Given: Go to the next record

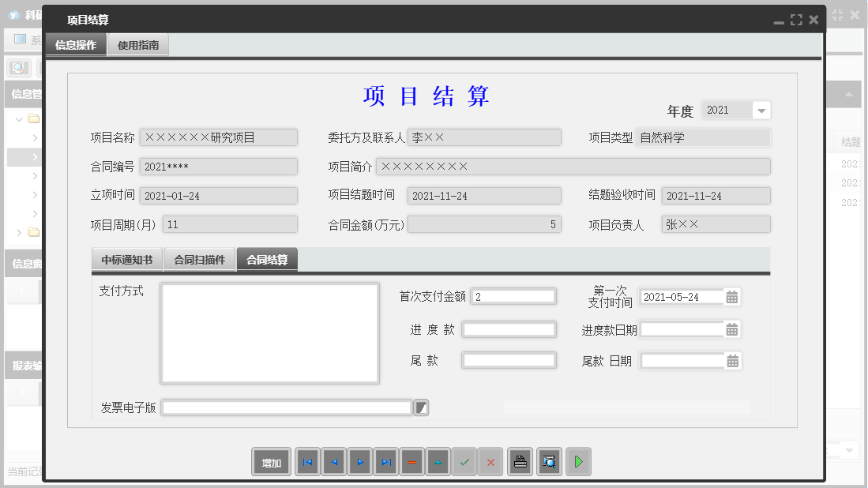Looking at the screenshot, I should 359,462.
